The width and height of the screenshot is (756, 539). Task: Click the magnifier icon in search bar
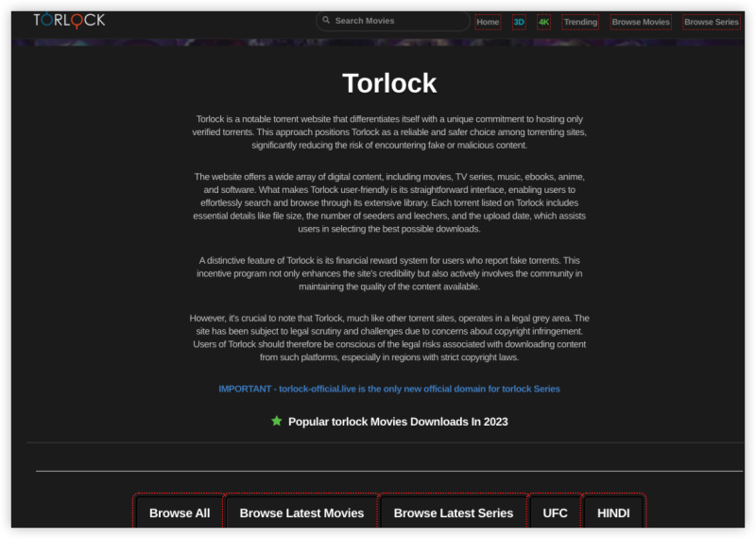click(x=326, y=20)
